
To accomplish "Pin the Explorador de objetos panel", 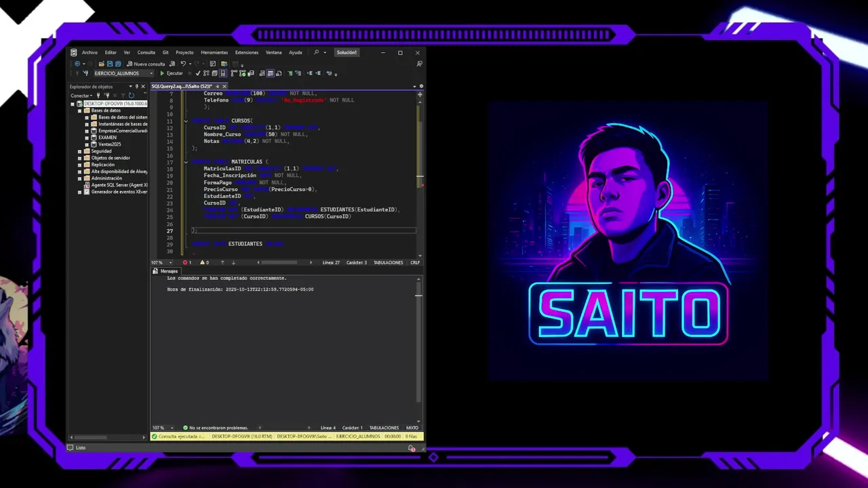I will click(136, 87).
